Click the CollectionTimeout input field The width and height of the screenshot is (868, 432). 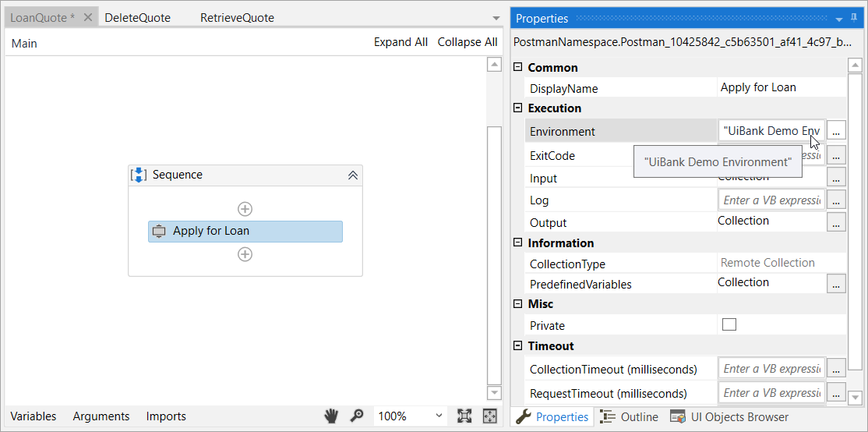[x=771, y=369]
